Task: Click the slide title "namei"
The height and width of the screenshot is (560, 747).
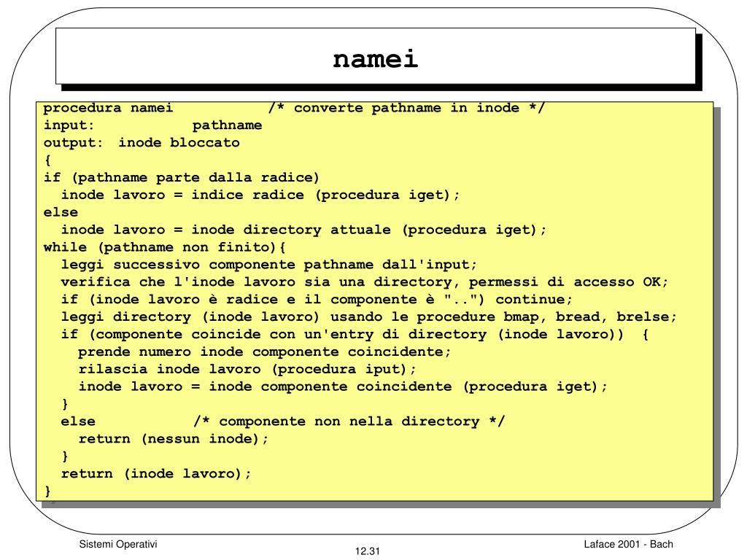Action: [376, 60]
